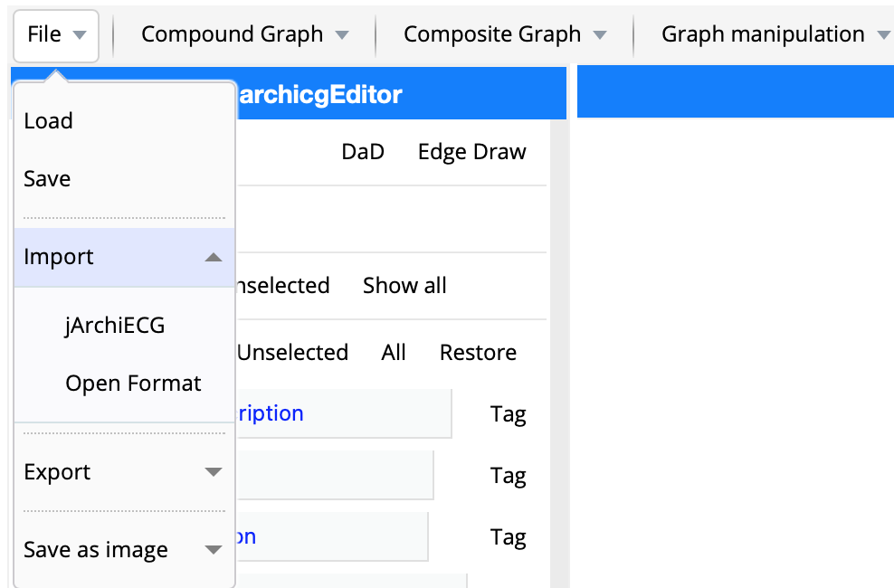The image size is (894, 588).
Task: Open the File dropdown arrow
Action: pos(80,35)
